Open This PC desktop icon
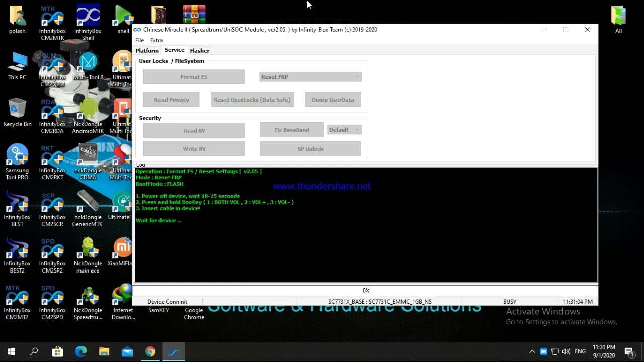Image resolution: width=644 pixels, height=362 pixels. pyautogui.click(x=17, y=66)
